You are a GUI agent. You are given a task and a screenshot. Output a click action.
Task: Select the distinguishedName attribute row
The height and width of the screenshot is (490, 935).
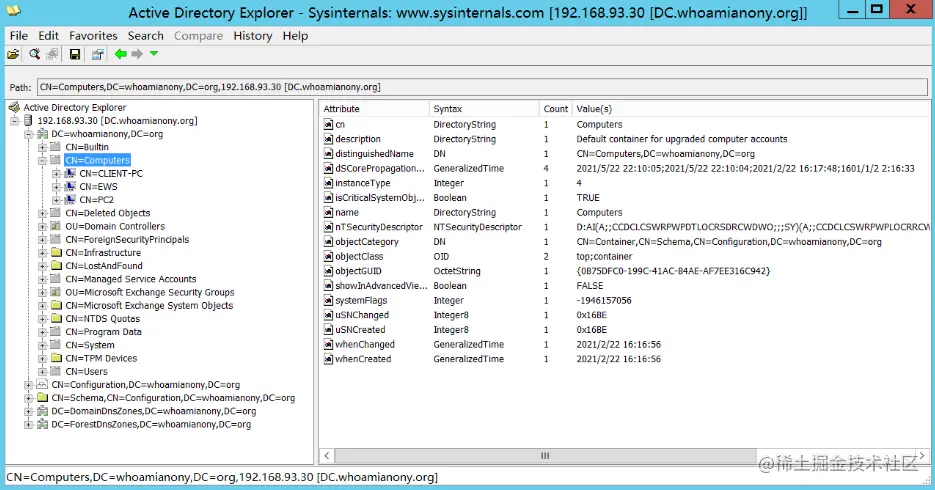tap(624, 154)
